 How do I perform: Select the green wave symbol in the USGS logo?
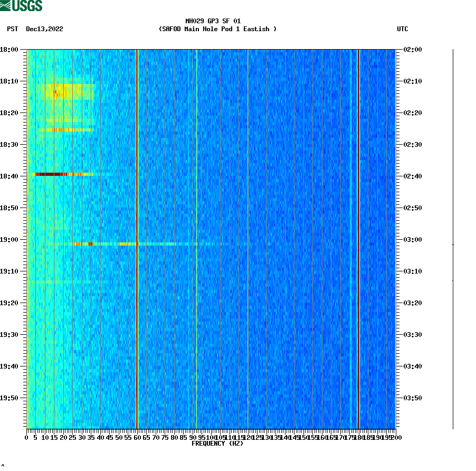click(x=6, y=5)
